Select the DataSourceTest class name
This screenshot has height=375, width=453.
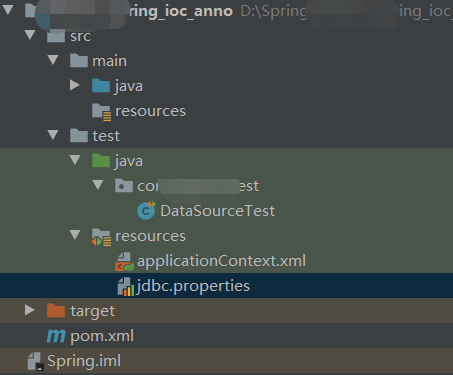click(218, 211)
